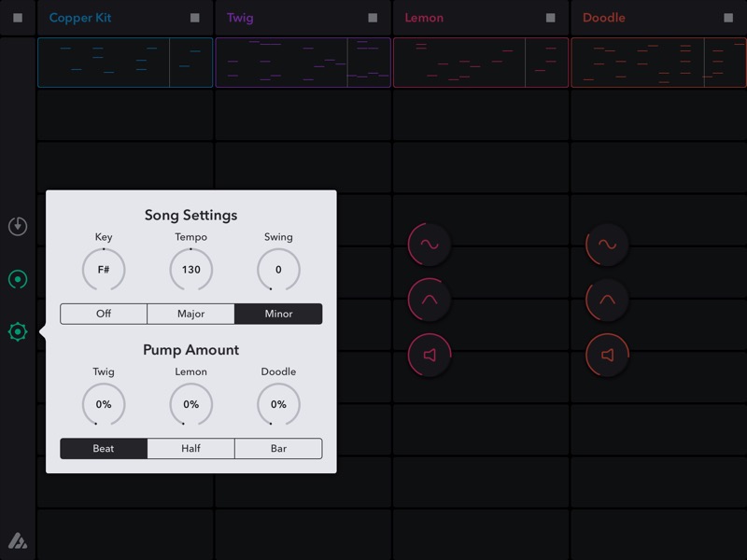Adjust the Key knob showing F#

pyautogui.click(x=104, y=270)
